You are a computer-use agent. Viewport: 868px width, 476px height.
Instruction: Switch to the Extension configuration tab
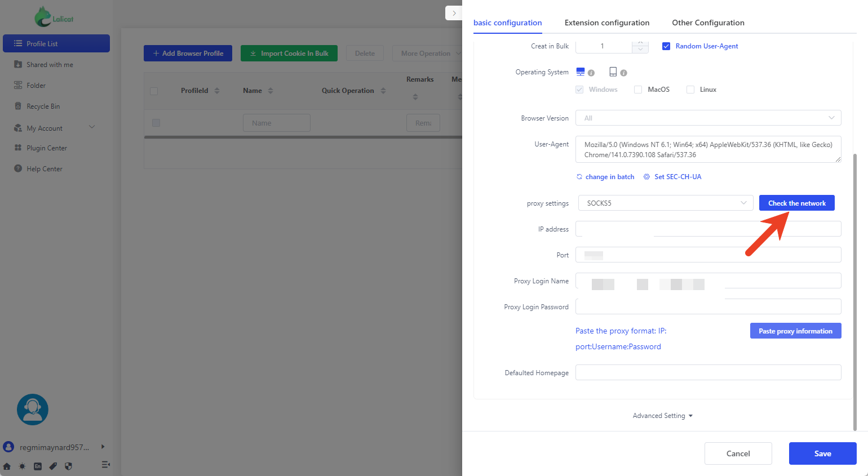tap(606, 23)
